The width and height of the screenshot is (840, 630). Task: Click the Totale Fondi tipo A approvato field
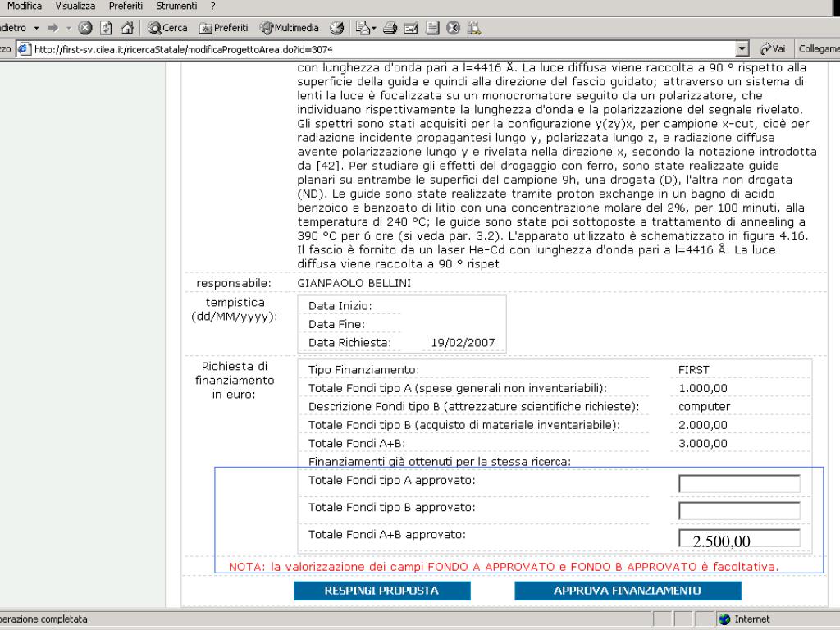click(x=739, y=484)
